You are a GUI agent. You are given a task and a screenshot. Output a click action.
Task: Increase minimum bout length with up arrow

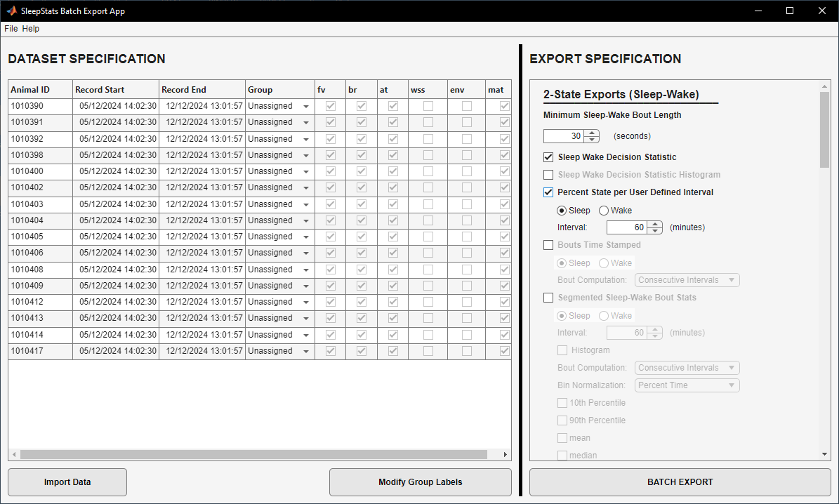pyautogui.click(x=592, y=133)
